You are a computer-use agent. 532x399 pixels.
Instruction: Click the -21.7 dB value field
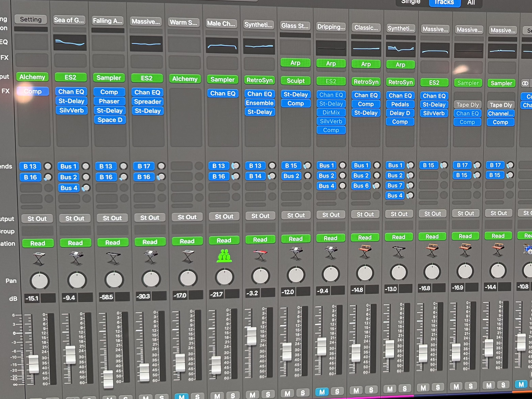[217, 294]
